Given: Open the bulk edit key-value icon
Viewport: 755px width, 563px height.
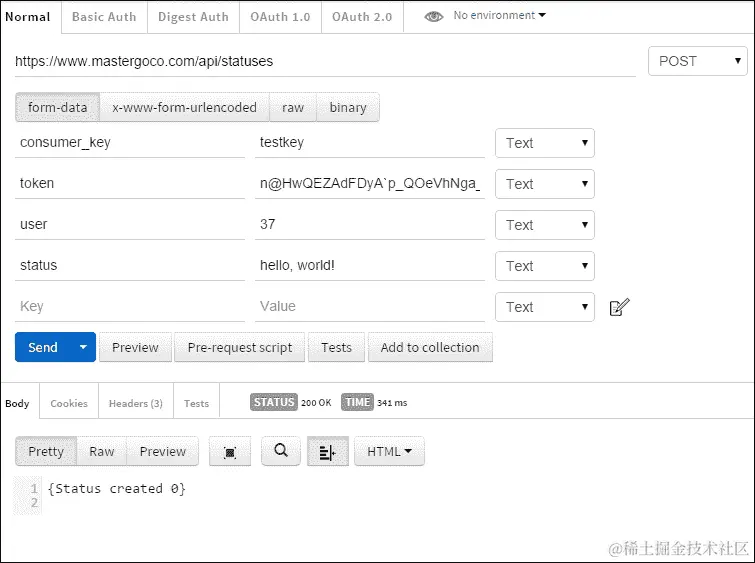Looking at the screenshot, I should coord(619,307).
